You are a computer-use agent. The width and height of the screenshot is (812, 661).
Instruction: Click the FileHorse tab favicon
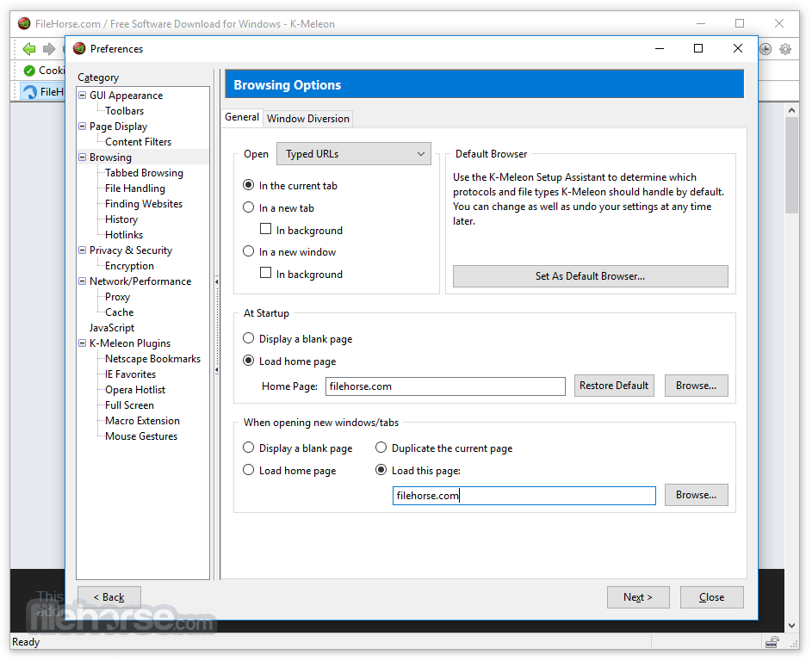click(x=30, y=91)
